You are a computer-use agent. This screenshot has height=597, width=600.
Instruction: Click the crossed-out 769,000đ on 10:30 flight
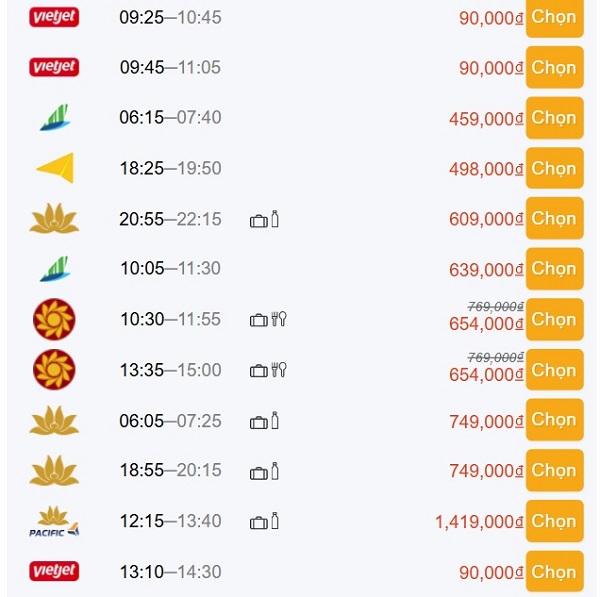point(496,306)
